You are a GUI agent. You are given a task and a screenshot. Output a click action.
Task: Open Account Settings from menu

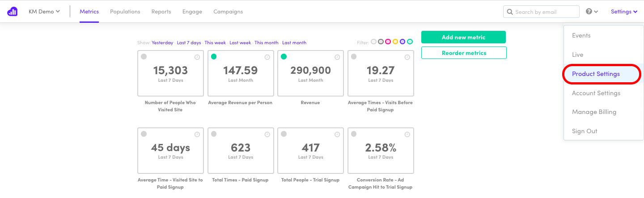(603, 93)
